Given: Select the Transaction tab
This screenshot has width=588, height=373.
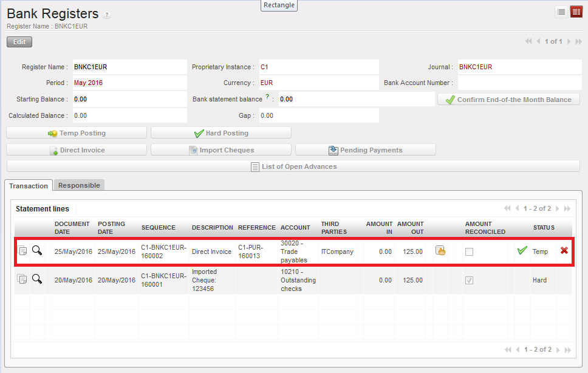Looking at the screenshot, I should click(29, 186).
